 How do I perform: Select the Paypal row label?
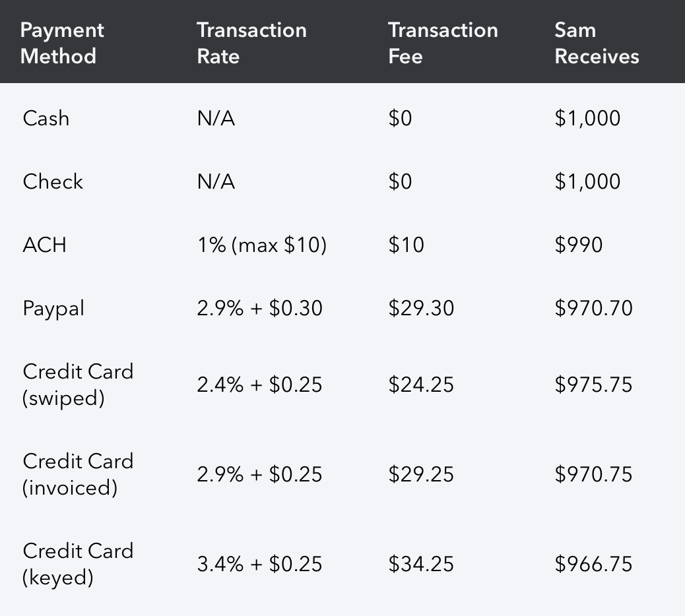53,309
